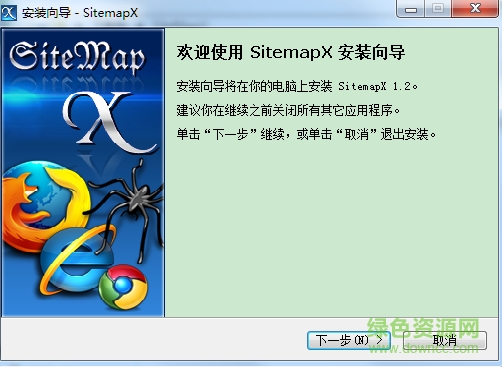Click the 下一步 (N) button
Viewport: 502px width, 367px height.
click(x=349, y=340)
